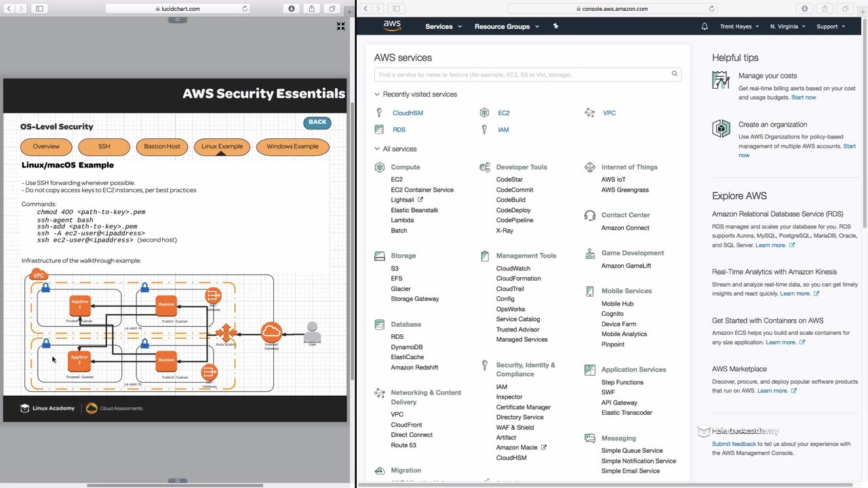The image size is (868, 488).
Task: Open the Lightsail external link
Action: [x=407, y=200]
